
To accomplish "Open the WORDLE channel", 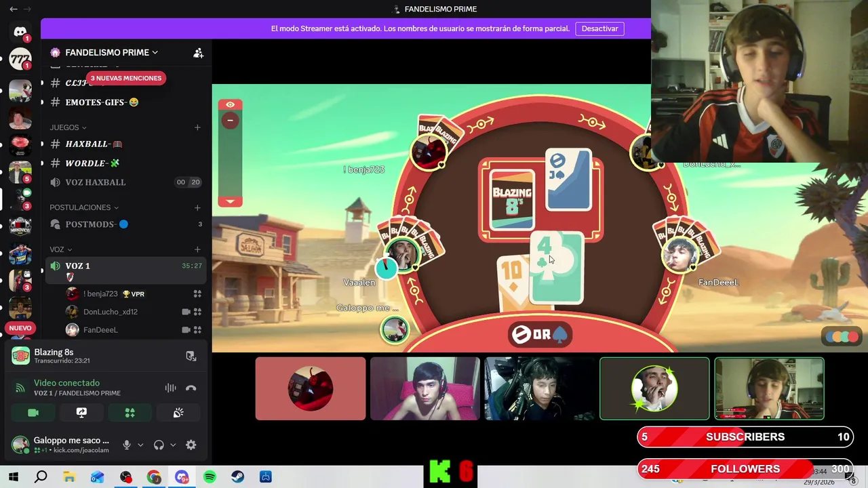I will pos(126,163).
